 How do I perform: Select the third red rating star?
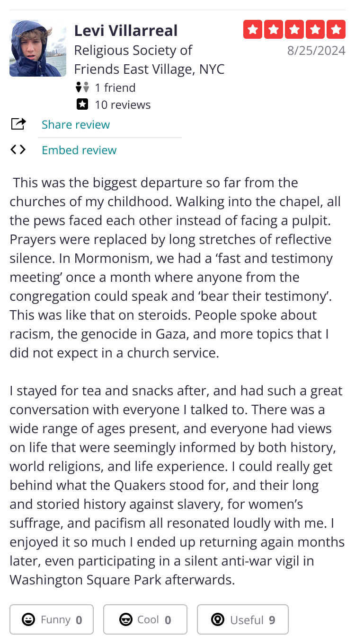[x=294, y=30]
